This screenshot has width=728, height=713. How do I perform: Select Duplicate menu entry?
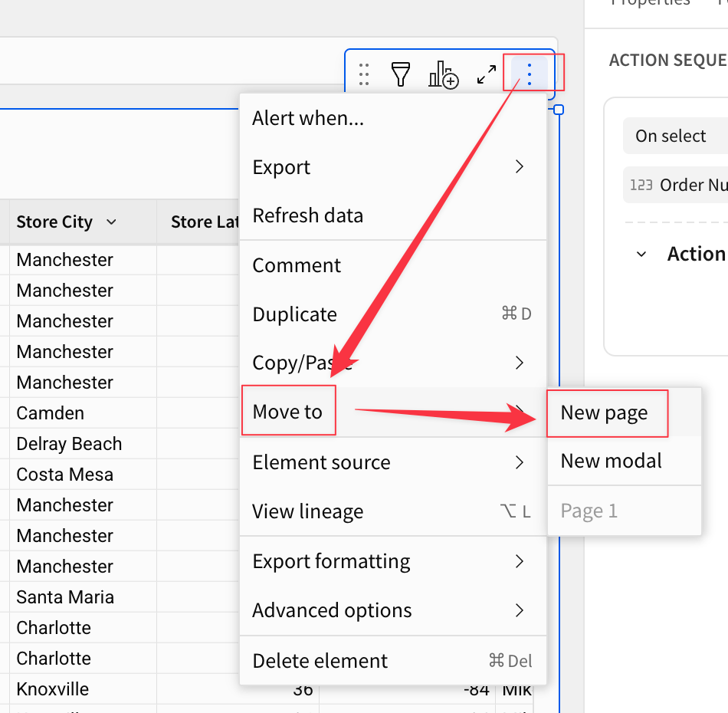(393, 314)
